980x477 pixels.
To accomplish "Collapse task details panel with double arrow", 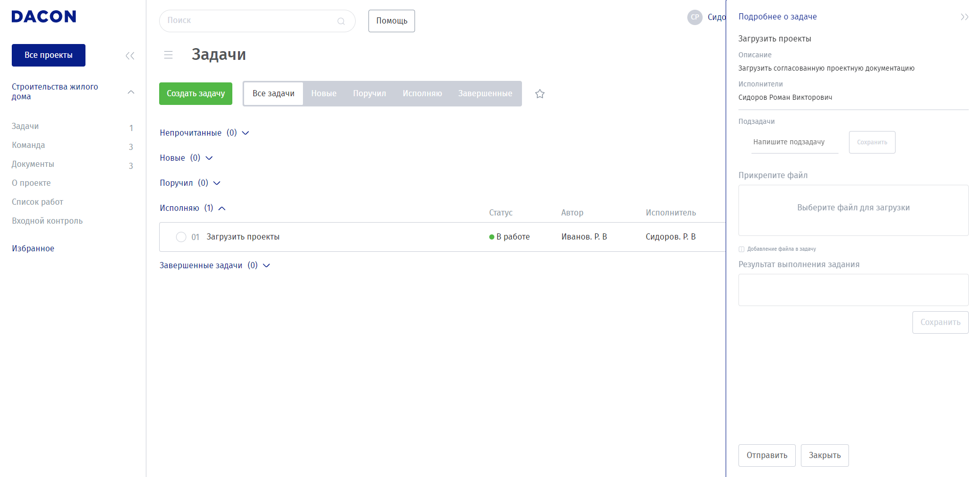I will point(964,17).
